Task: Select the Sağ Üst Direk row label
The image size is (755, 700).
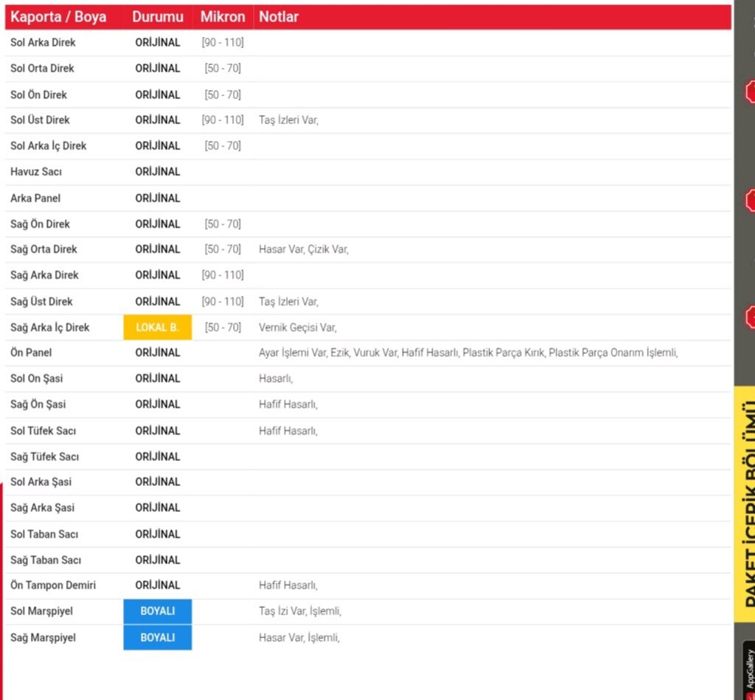Action: 41,302
